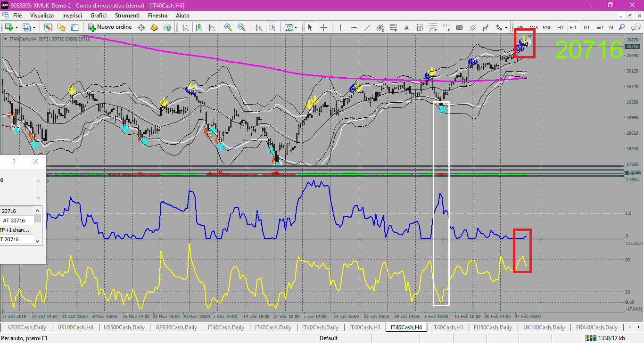Select the horizontal line tool

click(x=354, y=27)
